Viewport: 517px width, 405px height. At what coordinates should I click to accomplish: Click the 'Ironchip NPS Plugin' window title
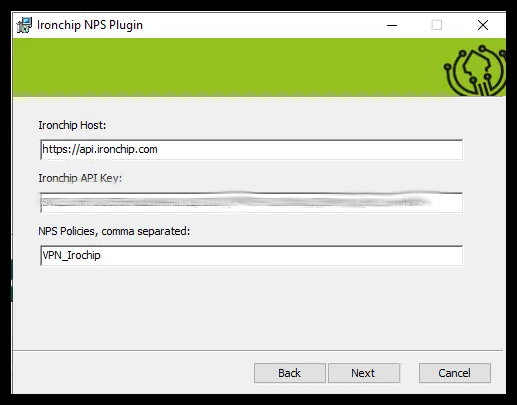(90, 25)
